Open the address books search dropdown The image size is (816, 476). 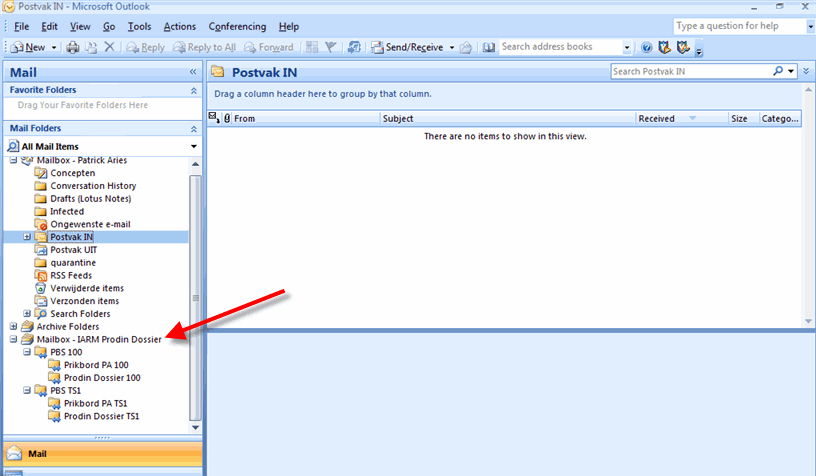pos(627,47)
